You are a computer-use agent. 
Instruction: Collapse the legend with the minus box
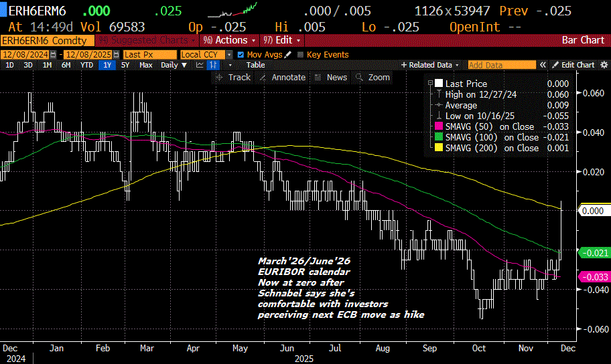tap(430, 83)
